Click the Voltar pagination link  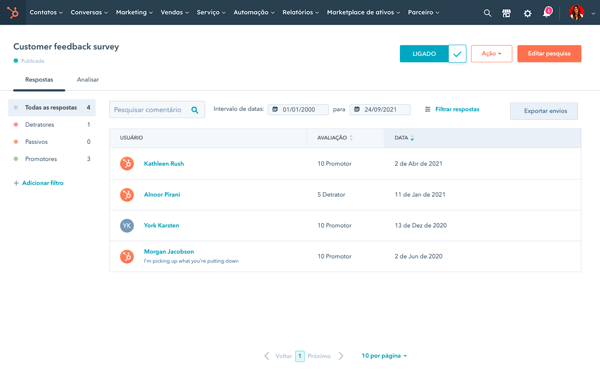pos(284,356)
